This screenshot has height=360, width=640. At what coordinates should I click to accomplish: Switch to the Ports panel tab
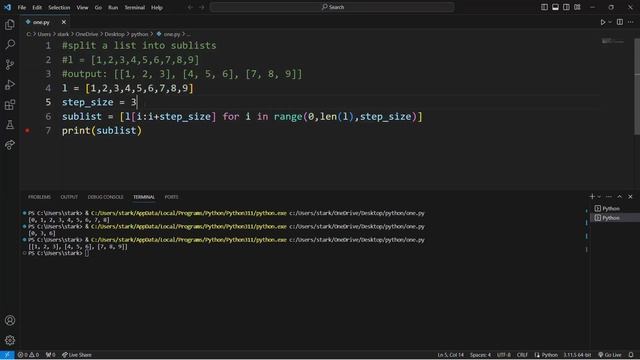pos(171,197)
